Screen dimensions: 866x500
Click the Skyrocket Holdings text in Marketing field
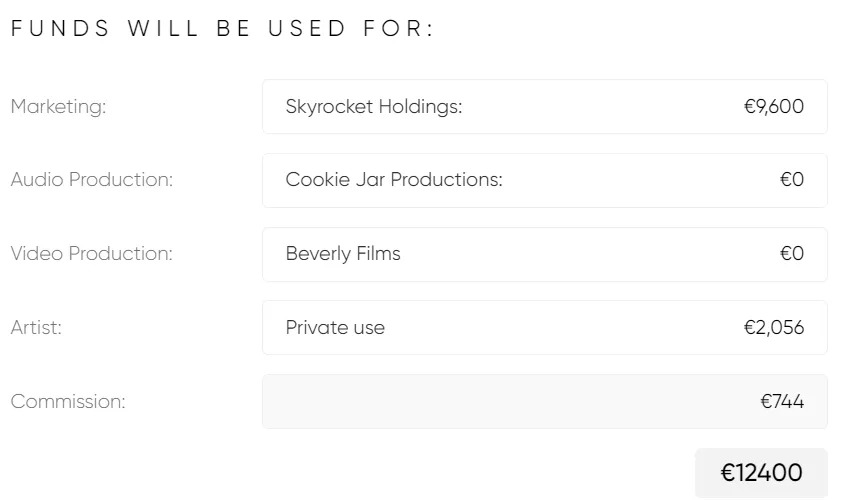374,107
